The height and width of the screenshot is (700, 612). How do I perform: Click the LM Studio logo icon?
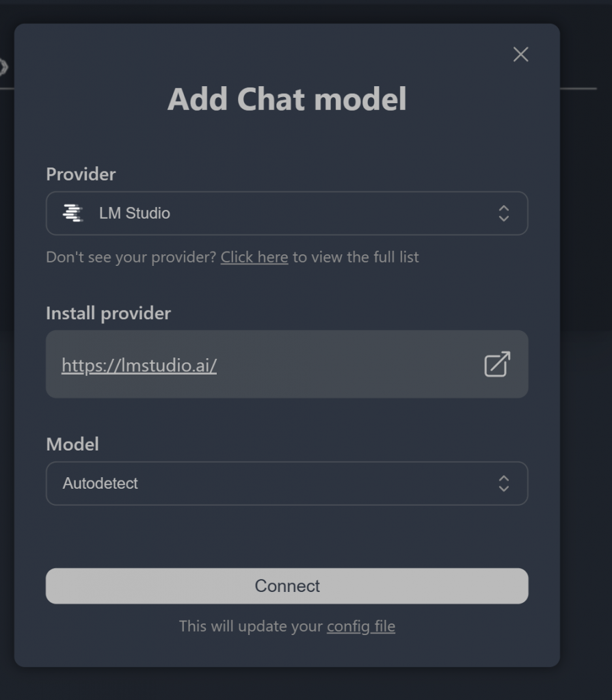click(72, 213)
